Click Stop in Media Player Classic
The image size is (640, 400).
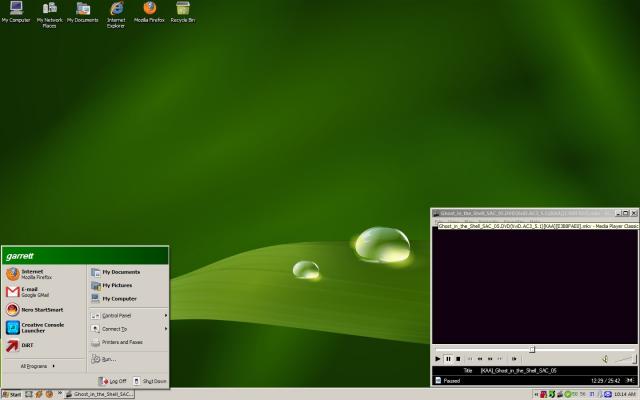point(458,359)
